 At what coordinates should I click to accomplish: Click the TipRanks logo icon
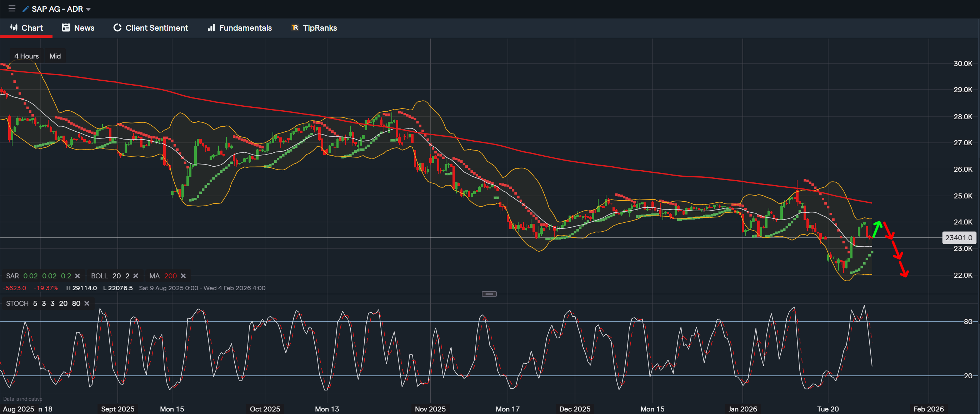pos(295,27)
